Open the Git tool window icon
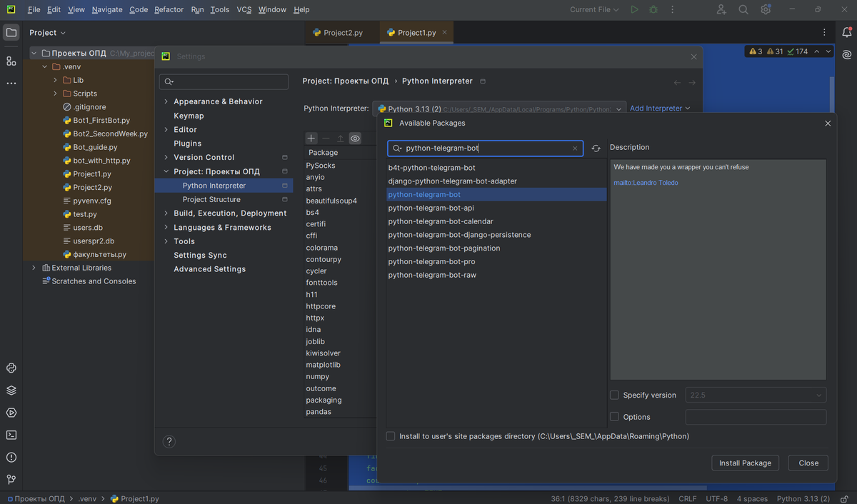 pyautogui.click(x=11, y=479)
